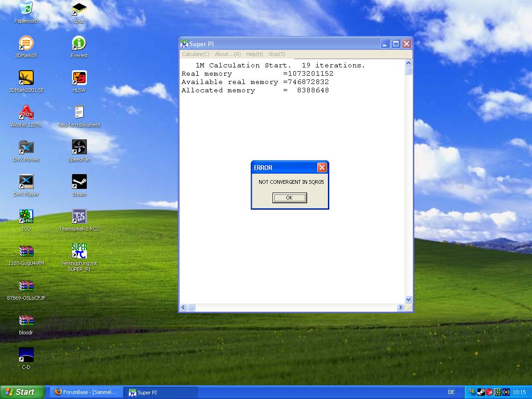The image size is (532, 399).
Task: Open the Help(H) menu
Action: [x=254, y=54]
